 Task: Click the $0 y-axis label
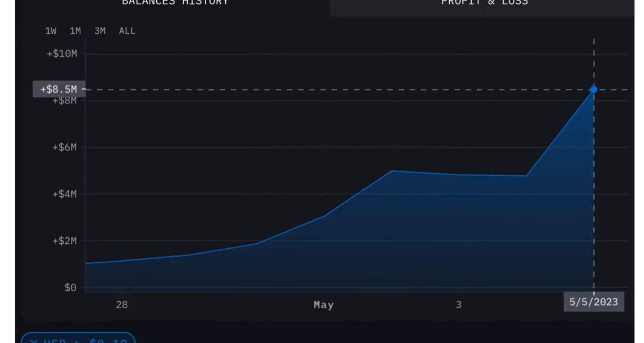70,288
